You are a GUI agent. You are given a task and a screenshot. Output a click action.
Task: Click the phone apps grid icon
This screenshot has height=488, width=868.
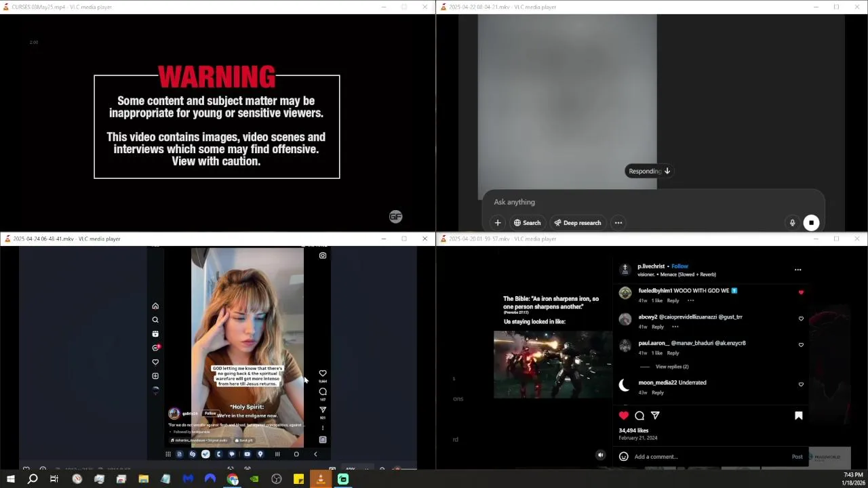[167, 454]
